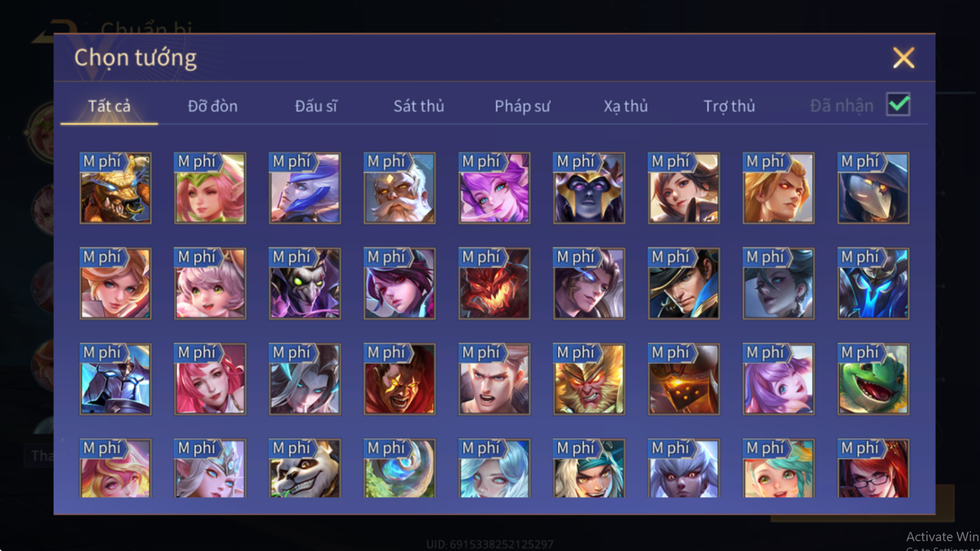This screenshot has width=980, height=551.
Task: Choose the green frog monster hero
Action: (873, 379)
